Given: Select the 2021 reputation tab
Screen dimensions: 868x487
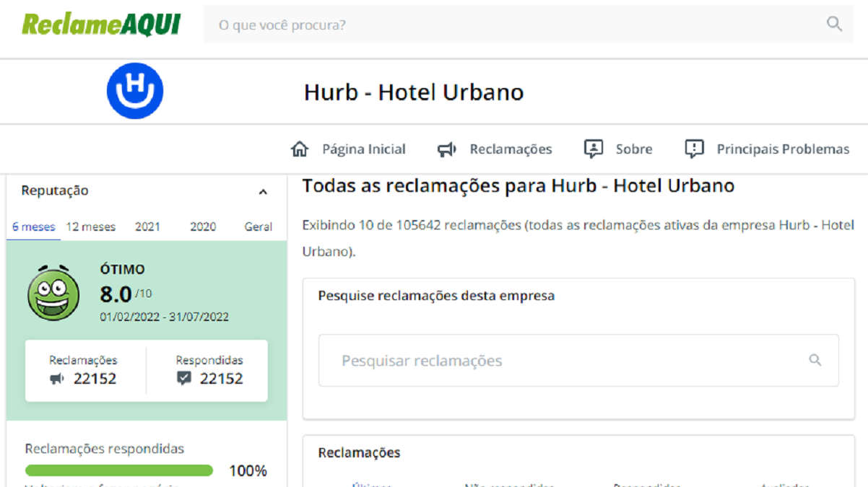Looking at the screenshot, I should pyautogui.click(x=147, y=227).
